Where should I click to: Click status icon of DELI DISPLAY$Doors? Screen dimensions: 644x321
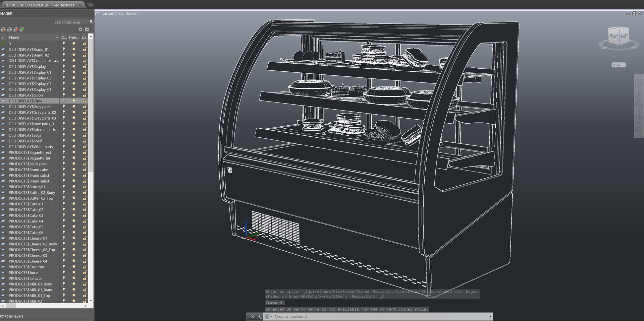pyautogui.click(x=3, y=95)
